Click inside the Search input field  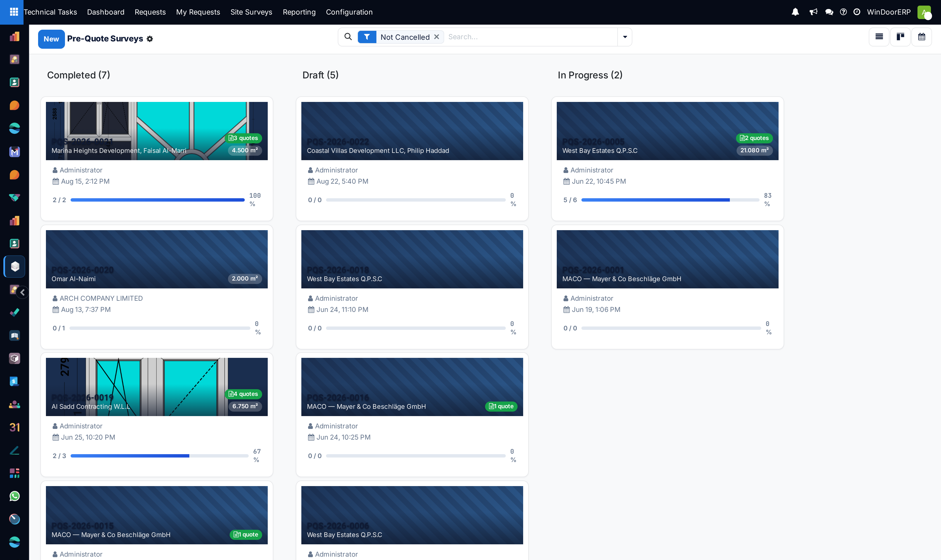tap(530, 37)
